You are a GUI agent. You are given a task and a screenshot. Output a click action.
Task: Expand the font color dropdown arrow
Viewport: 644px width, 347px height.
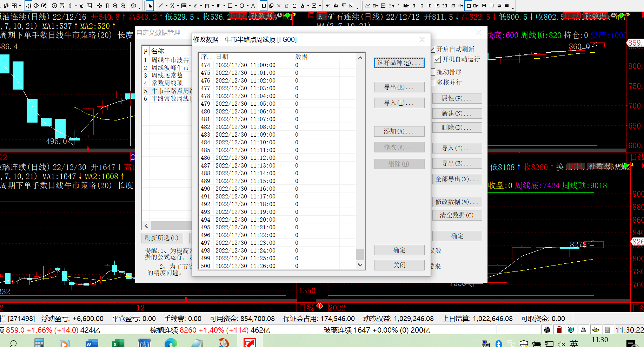click(x=308, y=6)
